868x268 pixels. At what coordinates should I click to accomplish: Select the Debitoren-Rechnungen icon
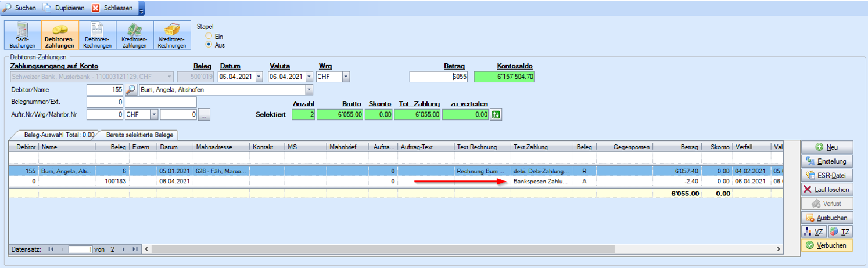pos(97,35)
